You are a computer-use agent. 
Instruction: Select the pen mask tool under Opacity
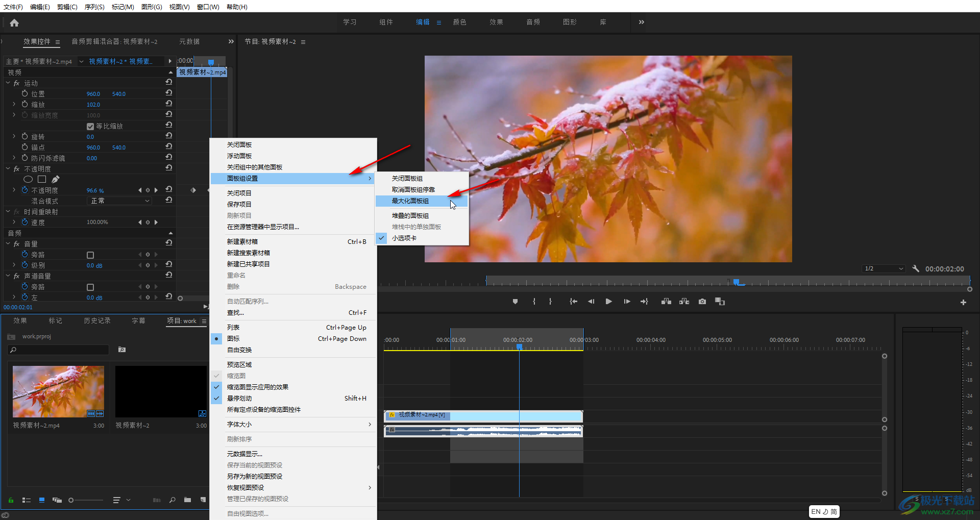point(56,179)
